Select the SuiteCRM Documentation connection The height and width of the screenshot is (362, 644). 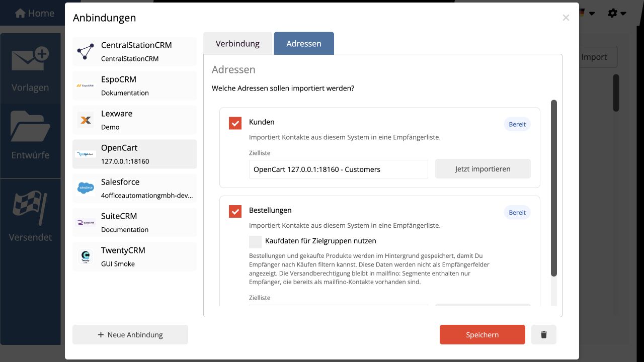(x=135, y=222)
